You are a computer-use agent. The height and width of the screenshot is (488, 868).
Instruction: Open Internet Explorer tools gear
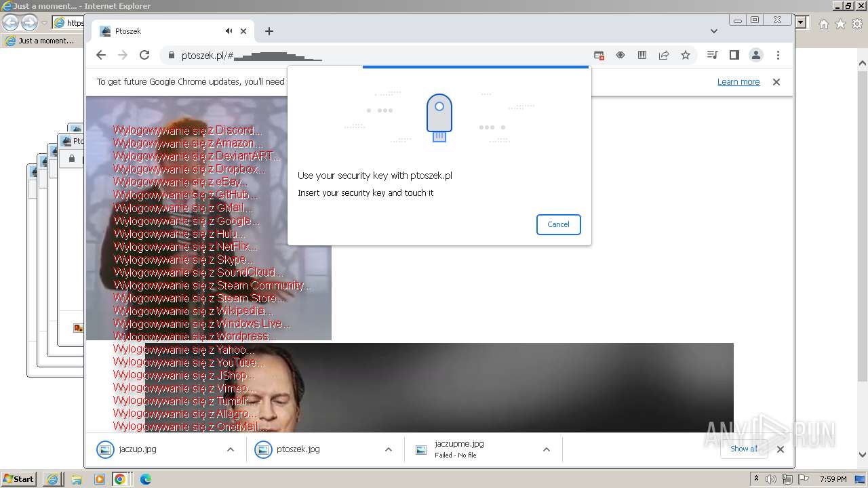coord(857,24)
